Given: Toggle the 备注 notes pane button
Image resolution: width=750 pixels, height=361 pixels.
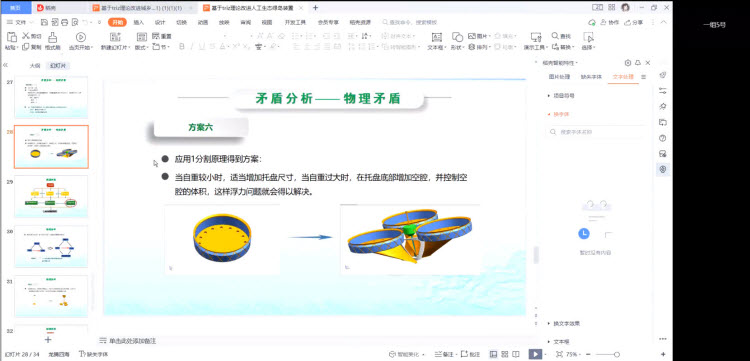Looking at the screenshot, I should tap(444, 354).
